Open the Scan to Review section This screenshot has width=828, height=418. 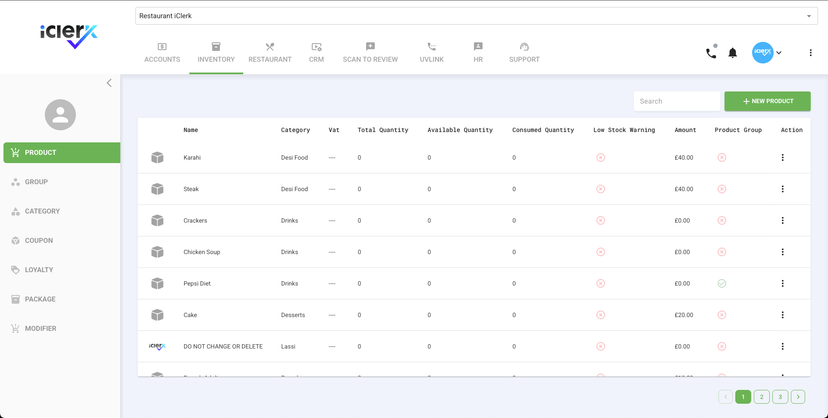click(370, 53)
